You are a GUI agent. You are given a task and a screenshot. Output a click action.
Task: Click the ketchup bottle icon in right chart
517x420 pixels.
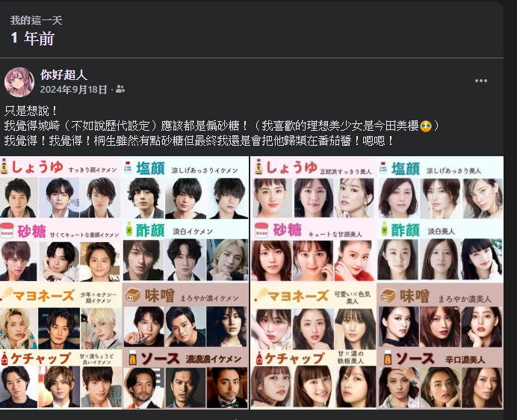click(x=258, y=358)
